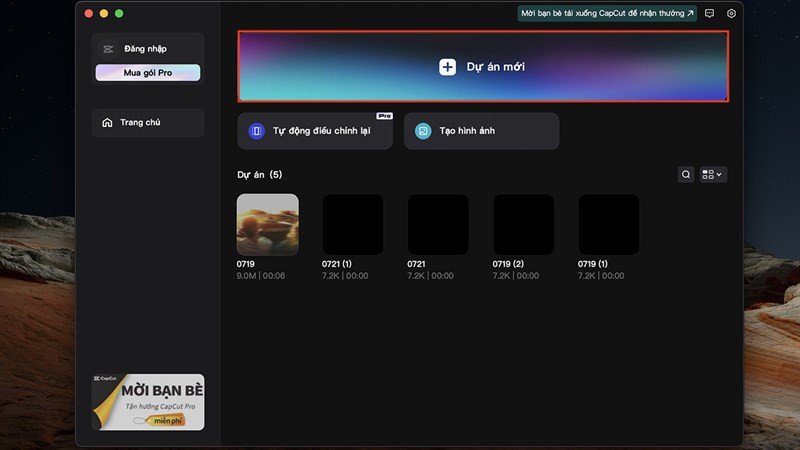The image size is (800, 450).
Task: Click the Tự động điều chỉnh lại icon
Action: 257,131
